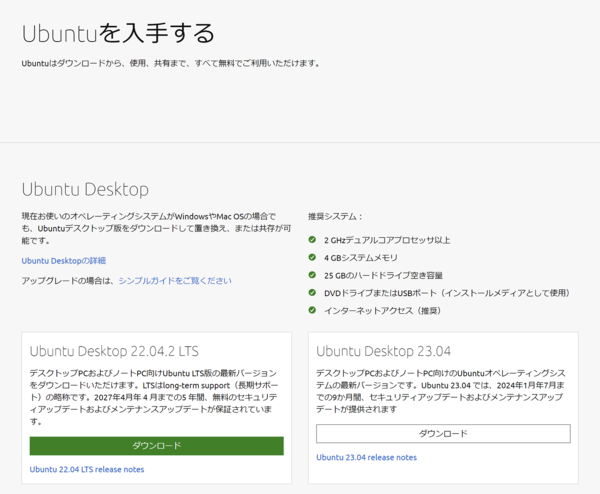
Task: Click the Ubuntu Desktop 23.04 card title
Action: (383, 351)
